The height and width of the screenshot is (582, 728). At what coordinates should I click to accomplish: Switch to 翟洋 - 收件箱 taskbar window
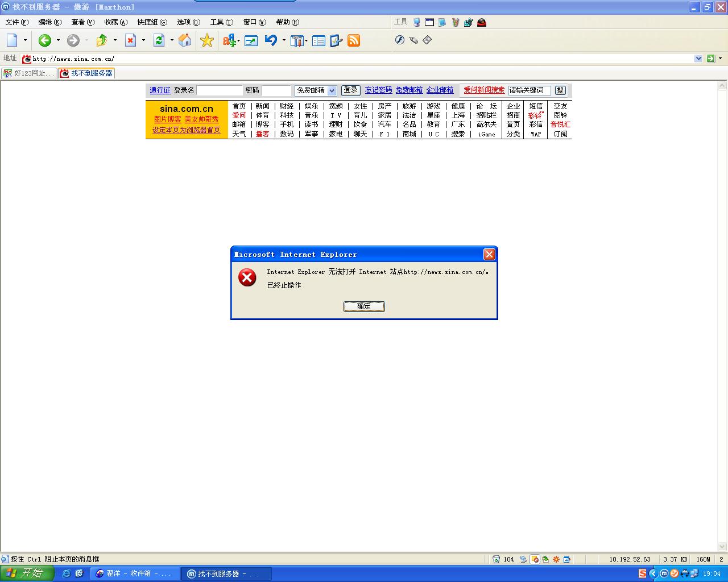tap(135, 573)
